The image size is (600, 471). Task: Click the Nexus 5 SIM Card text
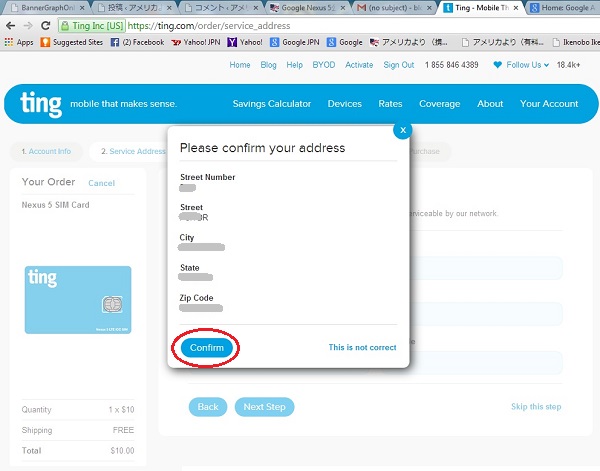click(x=55, y=205)
